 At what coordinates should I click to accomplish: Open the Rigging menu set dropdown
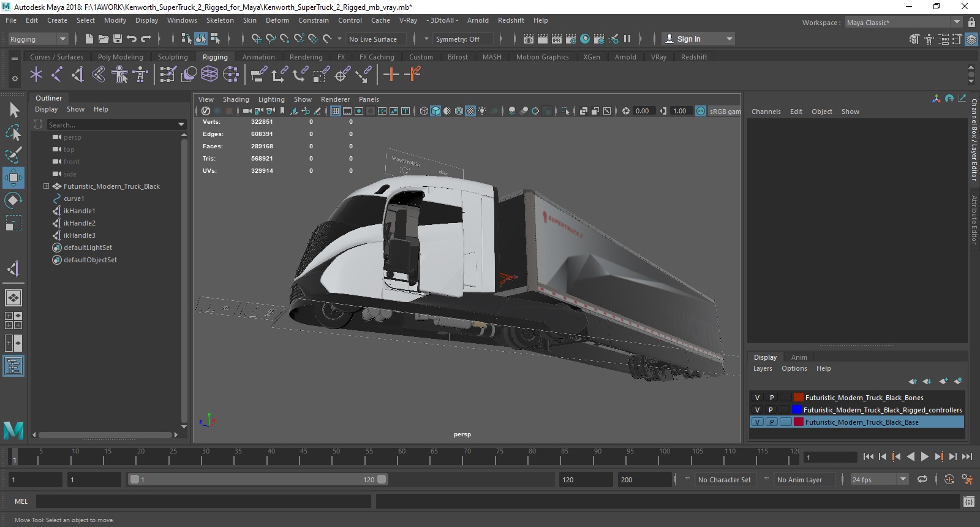point(38,39)
